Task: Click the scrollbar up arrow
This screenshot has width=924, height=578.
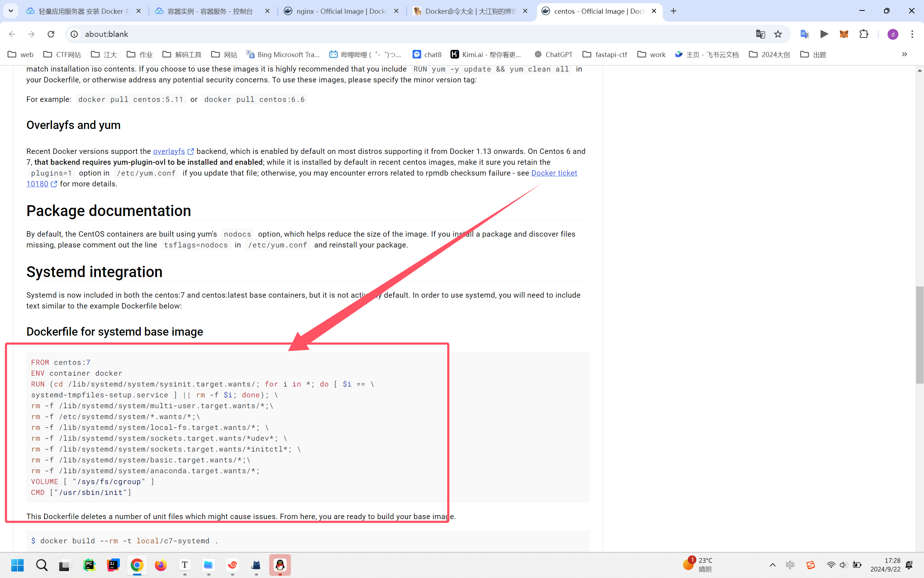Action: 919,70
